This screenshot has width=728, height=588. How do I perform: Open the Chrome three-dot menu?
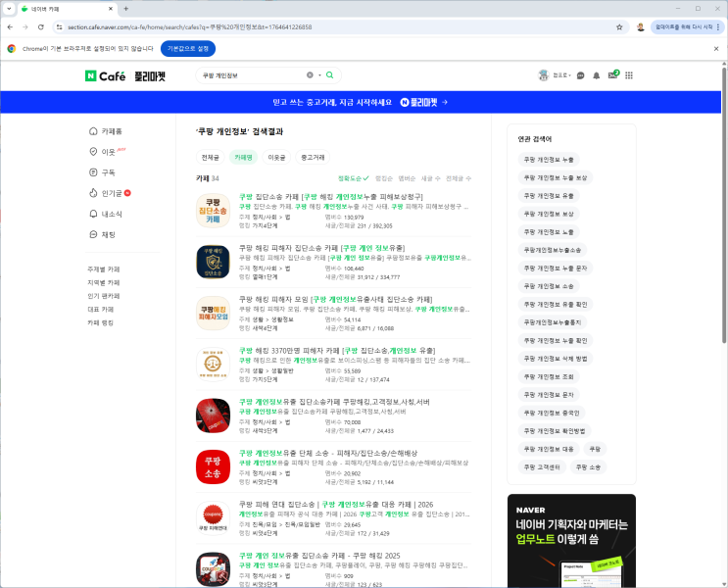coord(718,26)
